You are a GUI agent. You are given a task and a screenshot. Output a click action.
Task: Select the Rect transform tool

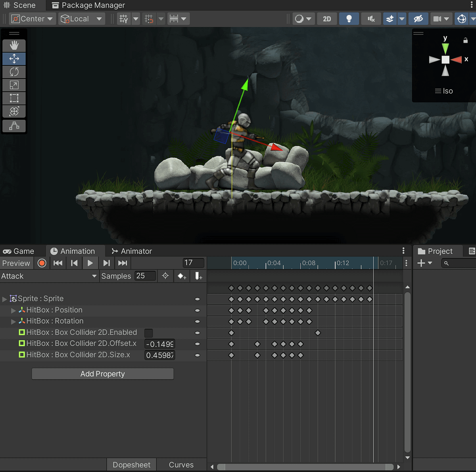(14, 98)
